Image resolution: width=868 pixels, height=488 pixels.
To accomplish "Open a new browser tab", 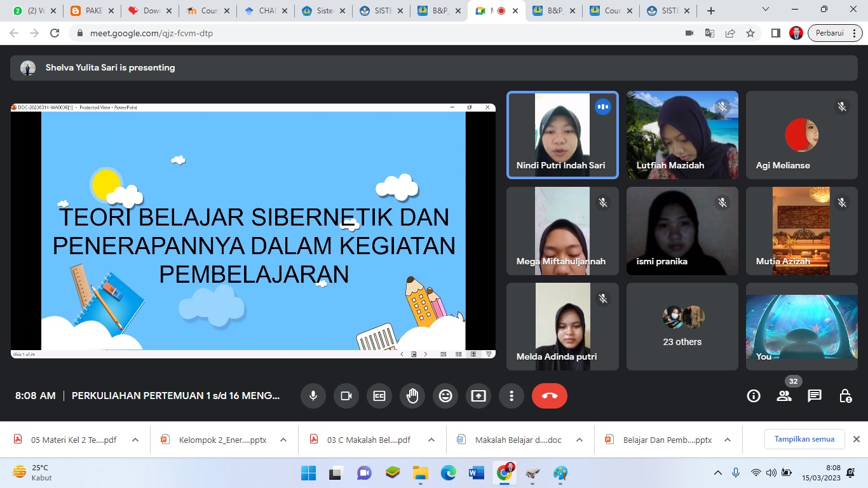I will (711, 11).
